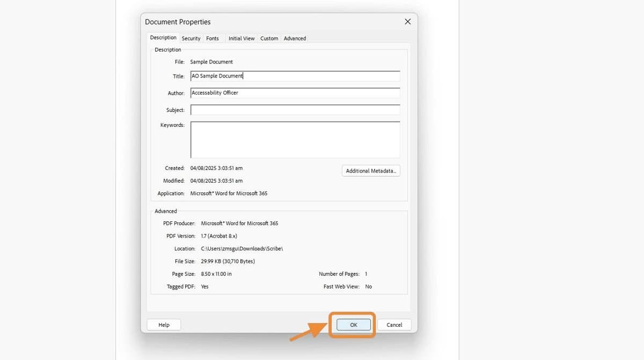The width and height of the screenshot is (644, 360).
Task: Select the Location path text
Action: [x=241, y=248]
